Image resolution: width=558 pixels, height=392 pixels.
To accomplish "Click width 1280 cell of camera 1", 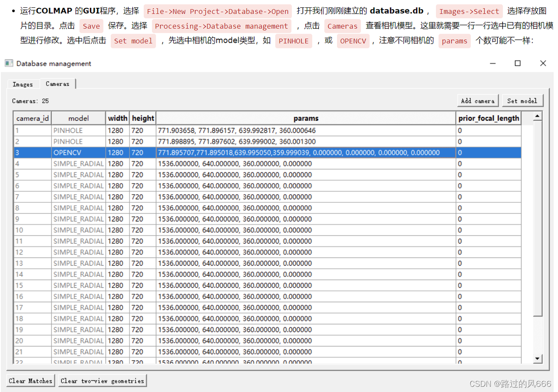I will 118,130.
